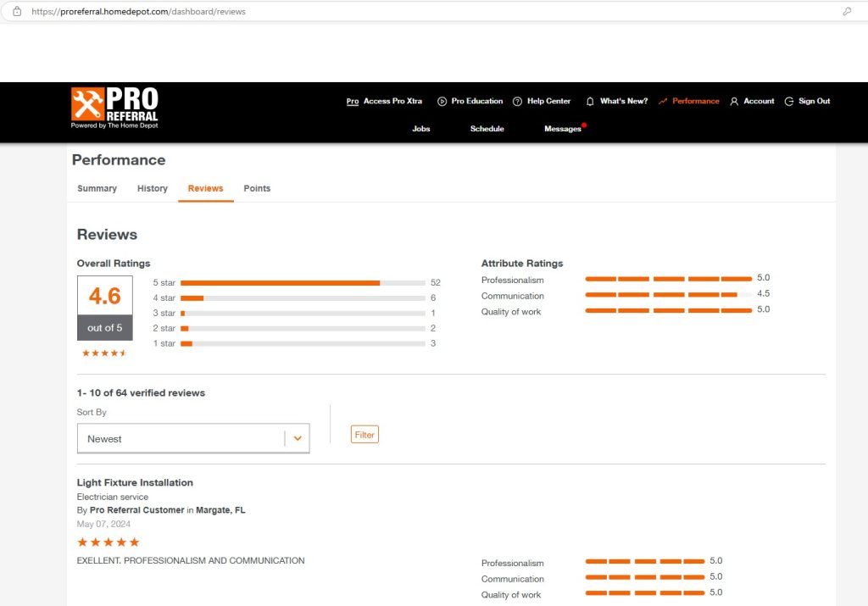The height and width of the screenshot is (606, 868).
Task: Click the site lock icon in address bar
Action: 17,12
